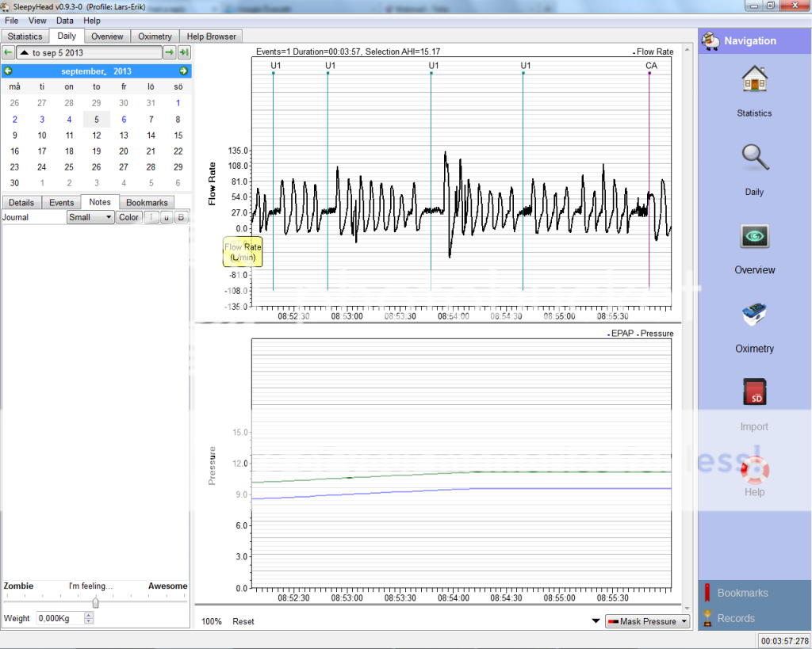
Task: Click the Zombie-to-Awesome feeling slider handle
Action: pos(96,602)
